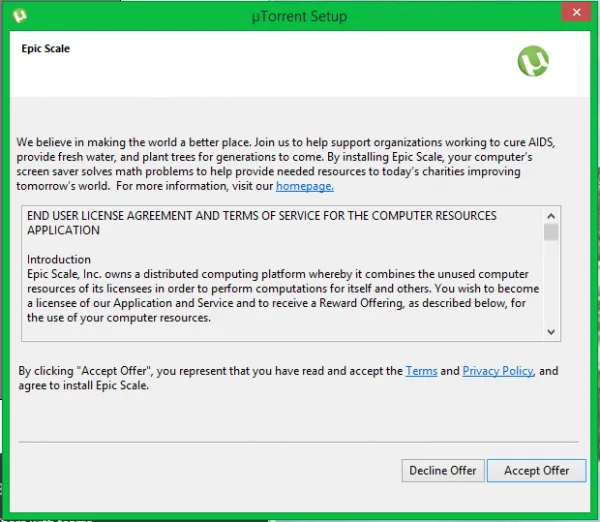Viewport: 600px width, 522px height.
Task: Click the Decline Offer button
Action: point(443,470)
